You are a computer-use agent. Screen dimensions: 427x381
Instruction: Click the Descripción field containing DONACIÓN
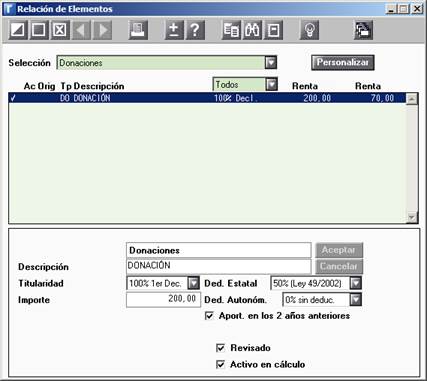[x=219, y=266]
